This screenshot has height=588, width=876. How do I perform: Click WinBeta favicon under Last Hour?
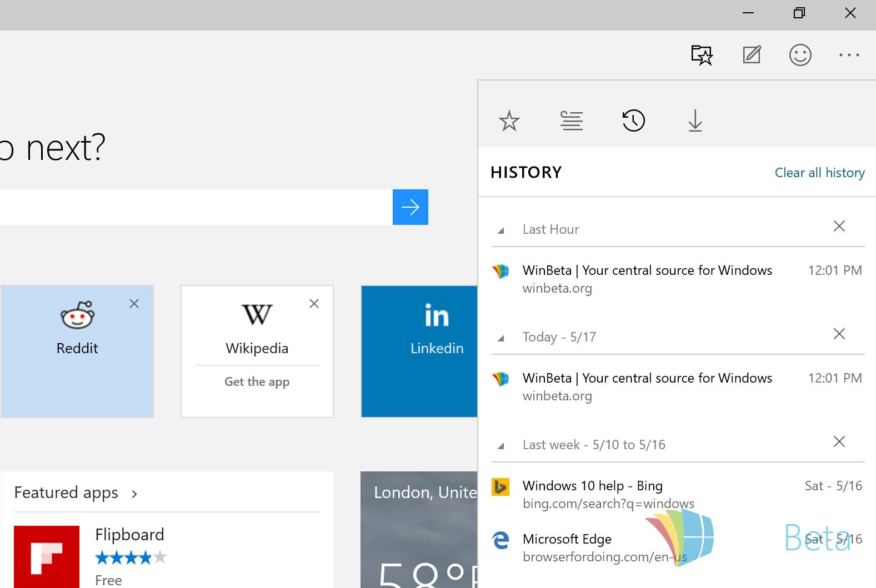(500, 271)
